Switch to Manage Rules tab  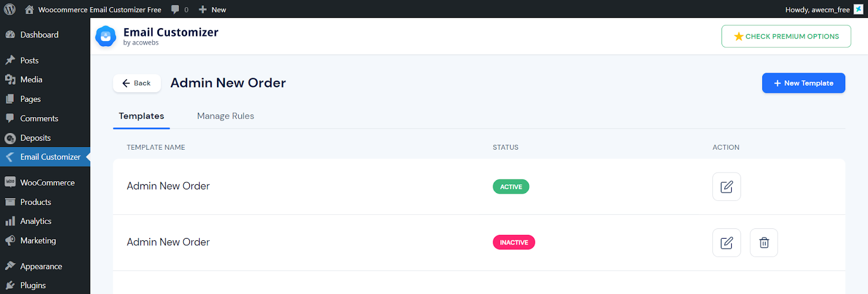[226, 116]
